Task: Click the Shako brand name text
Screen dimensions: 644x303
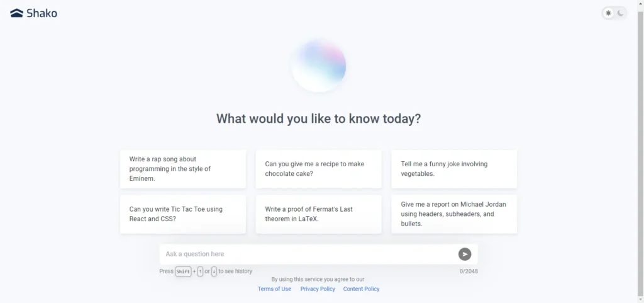Action: click(x=42, y=13)
